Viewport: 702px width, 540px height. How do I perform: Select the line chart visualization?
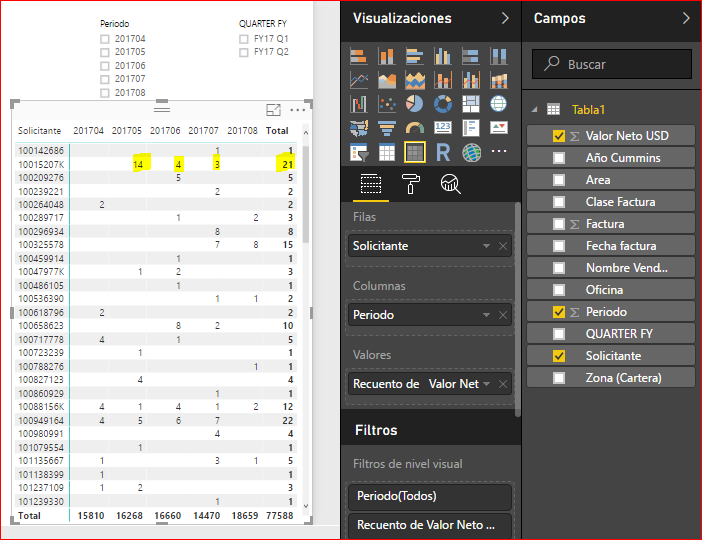pos(359,81)
